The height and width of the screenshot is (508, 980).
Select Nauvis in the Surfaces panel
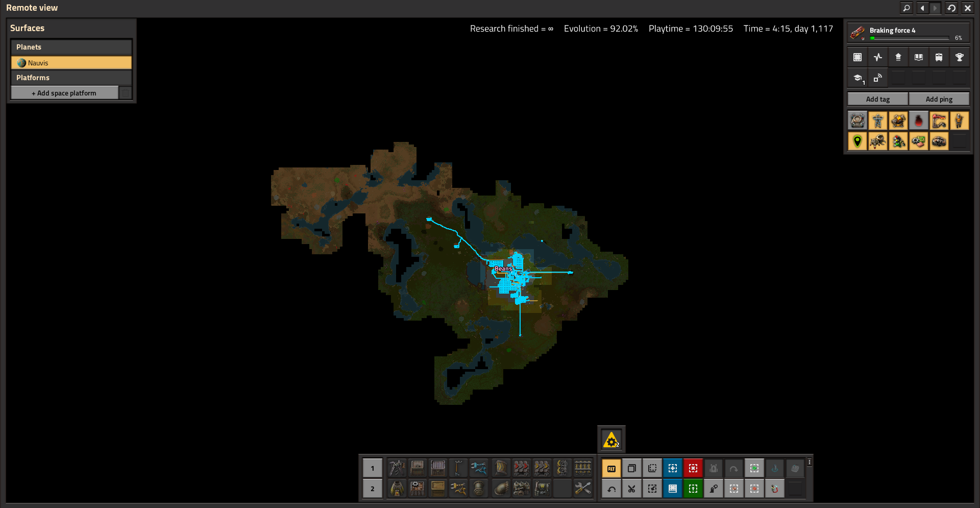71,62
